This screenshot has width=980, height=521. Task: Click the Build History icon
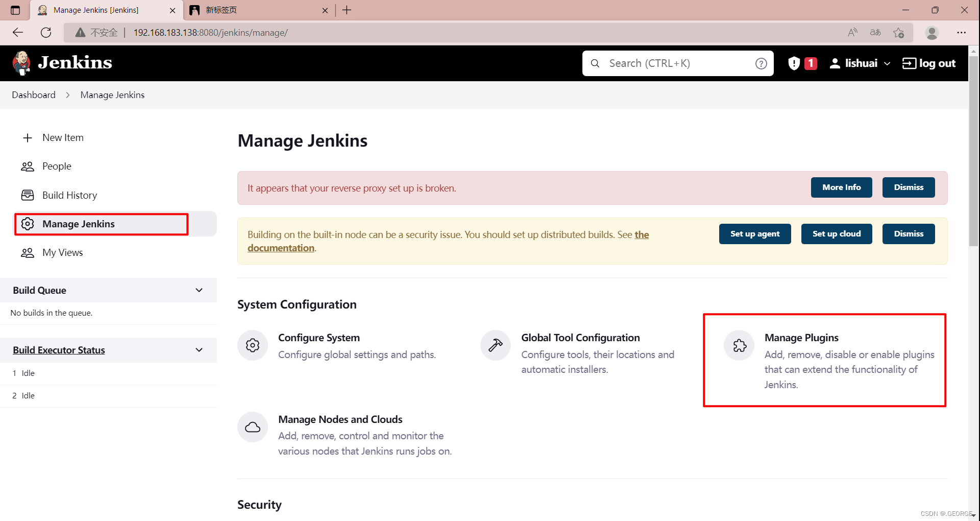tap(28, 195)
